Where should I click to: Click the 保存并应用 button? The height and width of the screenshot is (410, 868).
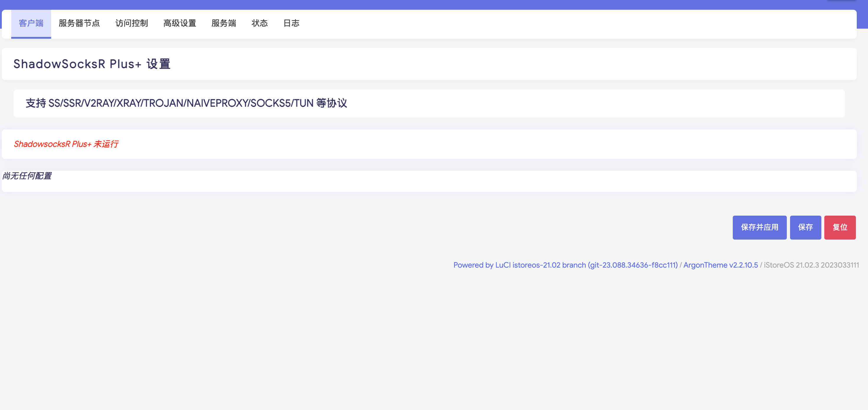pyautogui.click(x=759, y=227)
